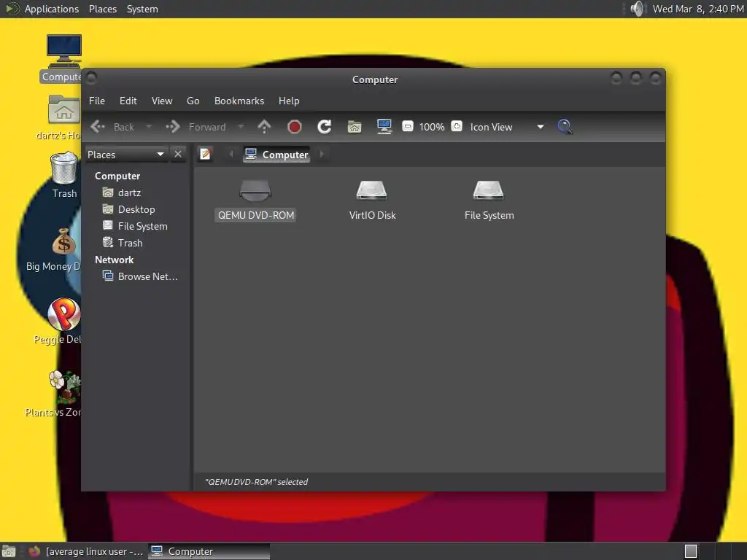The image size is (747, 560).
Task: Open the File menu
Action: [97, 101]
